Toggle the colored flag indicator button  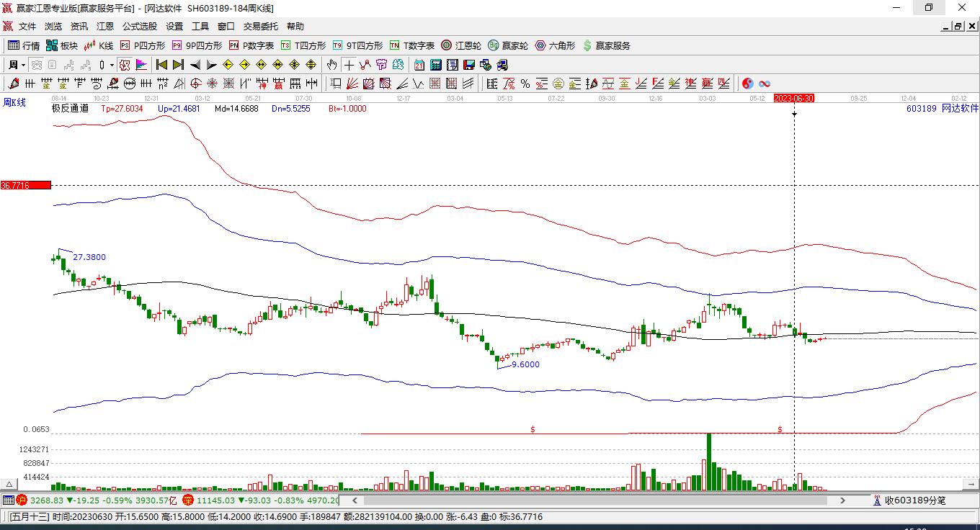click(142, 65)
